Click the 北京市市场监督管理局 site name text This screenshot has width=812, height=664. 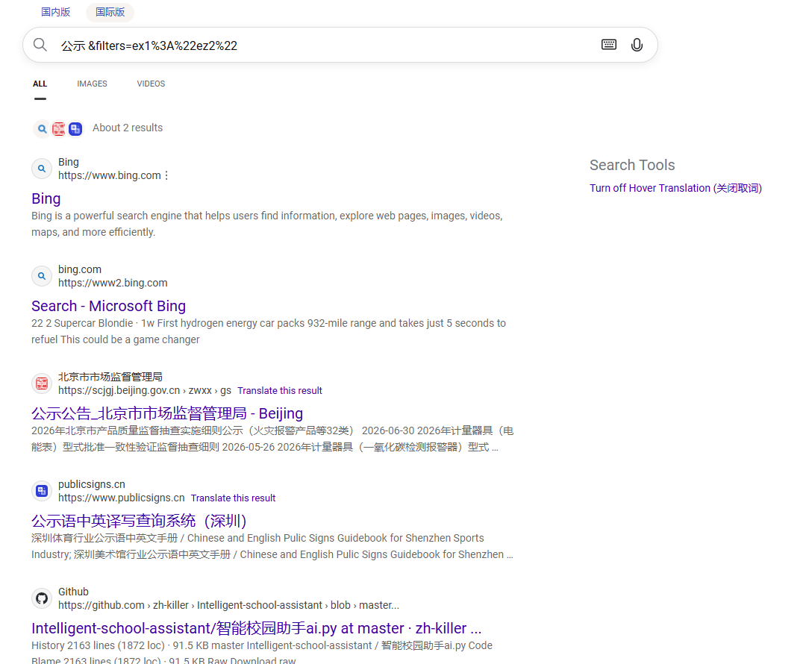[x=110, y=377]
